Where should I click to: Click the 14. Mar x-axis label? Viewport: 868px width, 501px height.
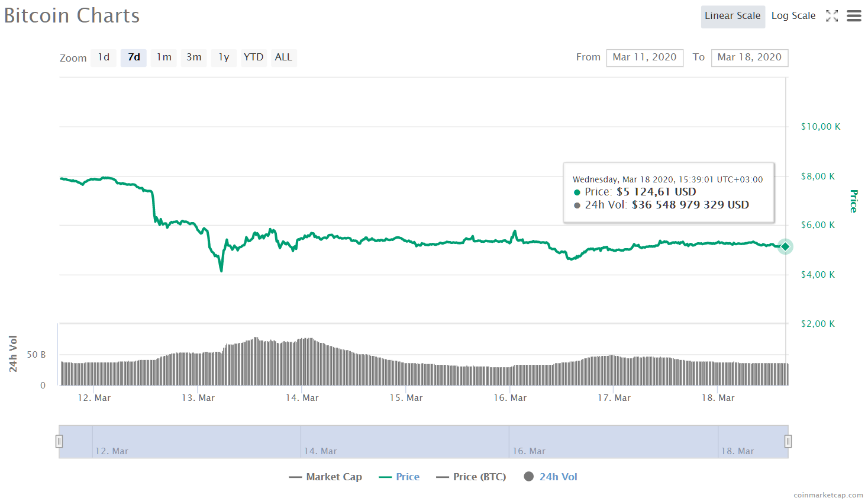(302, 398)
